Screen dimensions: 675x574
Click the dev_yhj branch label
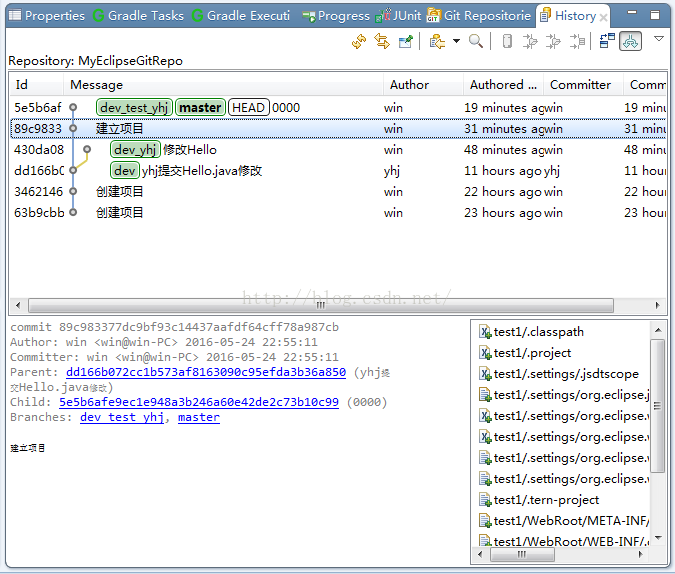(x=135, y=150)
